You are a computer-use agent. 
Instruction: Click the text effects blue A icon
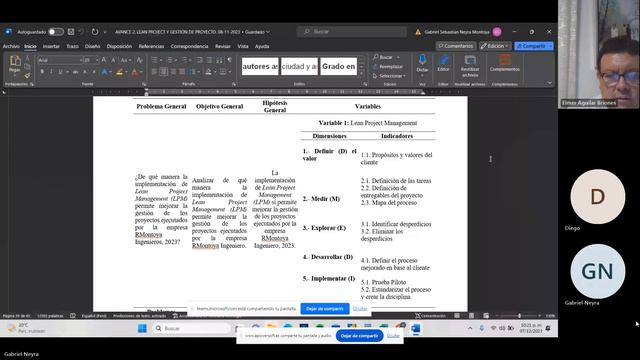[104, 72]
